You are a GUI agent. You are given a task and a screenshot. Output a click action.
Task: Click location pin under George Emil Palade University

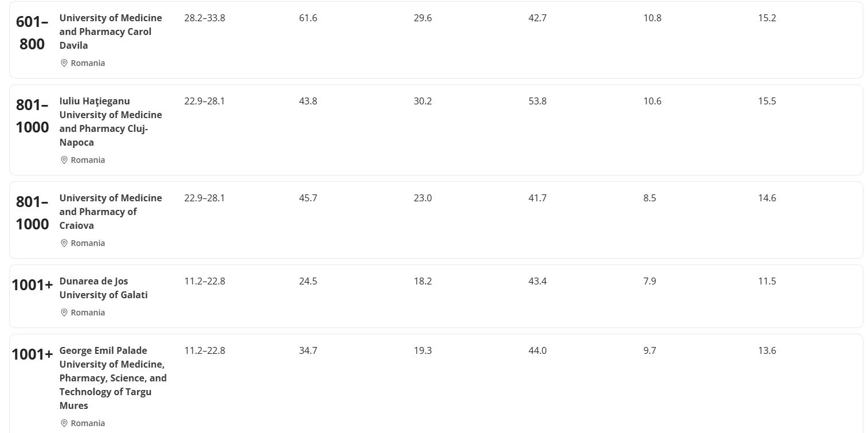pos(64,423)
